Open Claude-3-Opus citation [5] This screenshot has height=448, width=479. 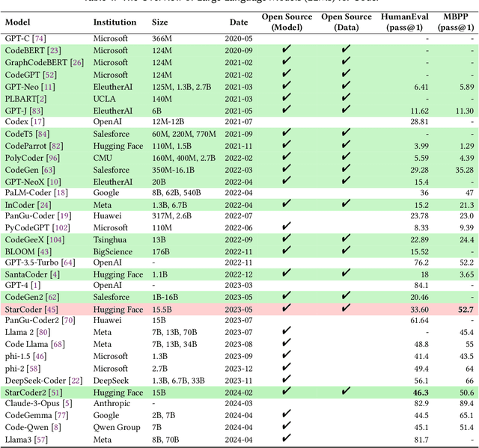click(67, 403)
